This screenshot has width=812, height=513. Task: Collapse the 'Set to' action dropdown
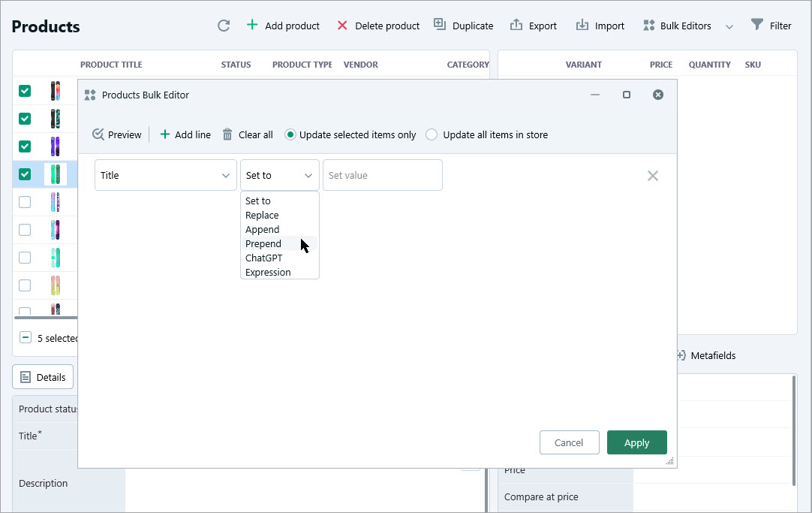tap(280, 175)
